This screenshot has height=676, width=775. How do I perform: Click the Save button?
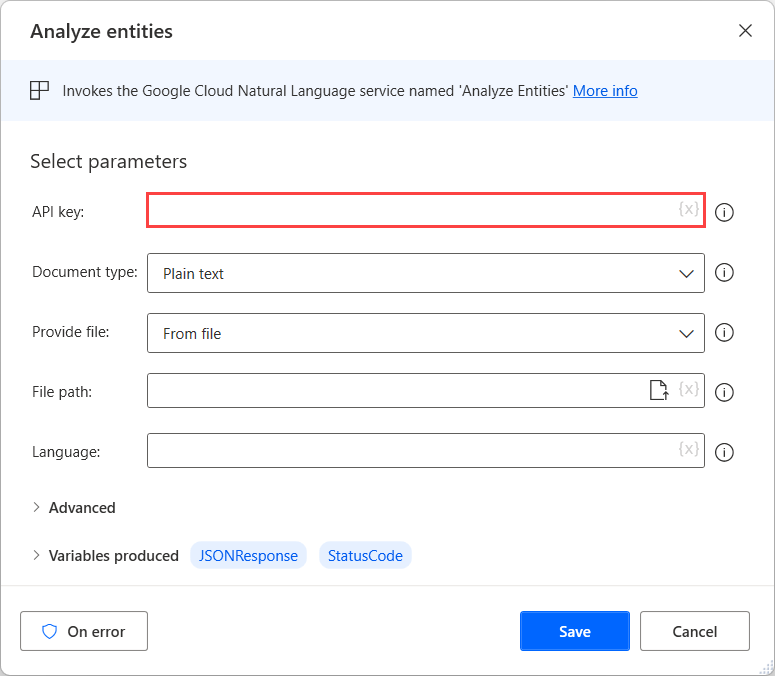tap(574, 631)
